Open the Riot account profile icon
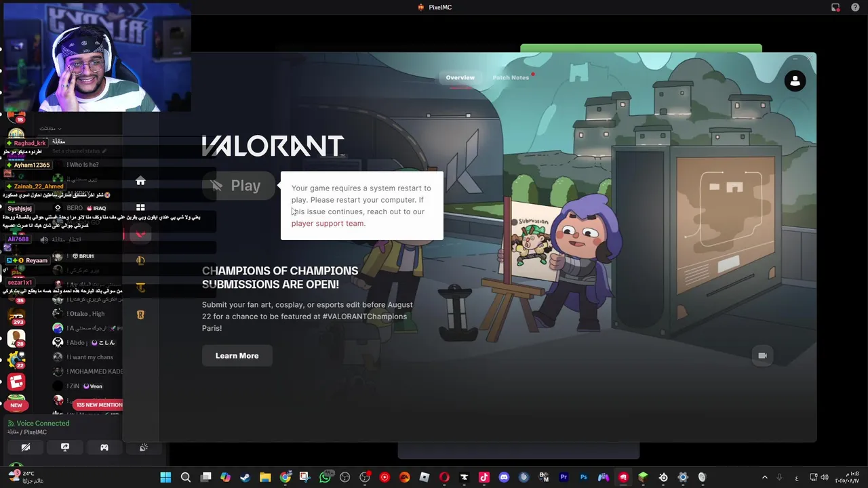868x488 pixels. pos(795,81)
